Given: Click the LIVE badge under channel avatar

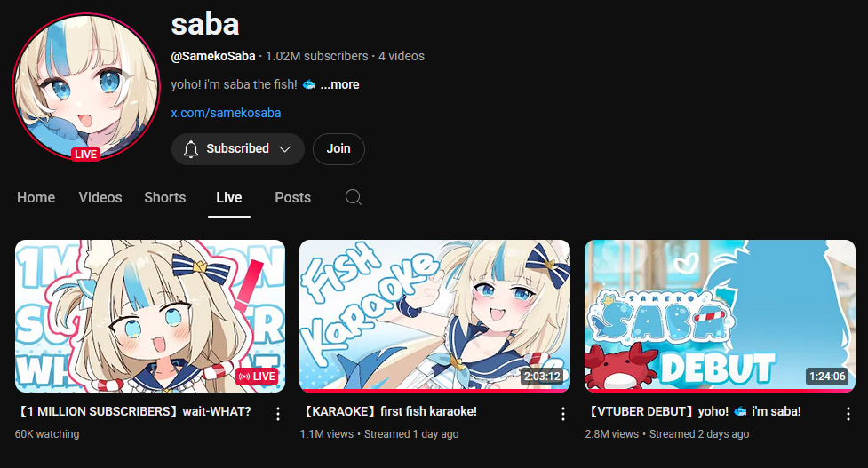Looking at the screenshot, I should [x=86, y=155].
